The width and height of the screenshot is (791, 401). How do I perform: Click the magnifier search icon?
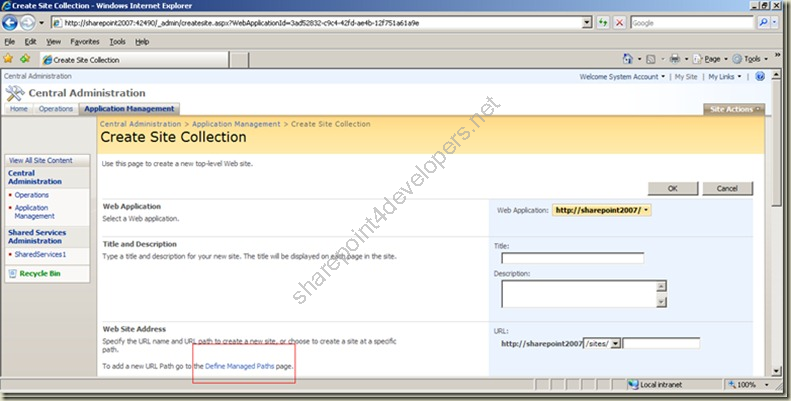(x=763, y=23)
